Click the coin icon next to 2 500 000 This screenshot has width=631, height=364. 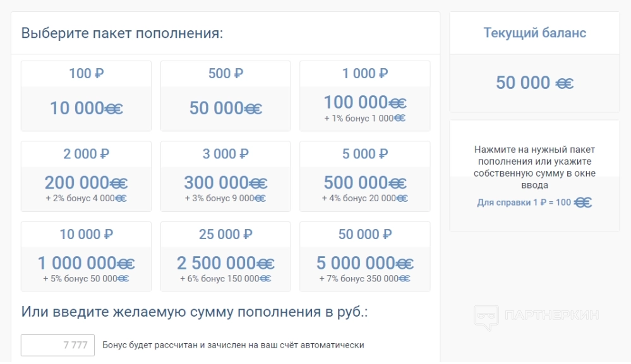(265, 264)
